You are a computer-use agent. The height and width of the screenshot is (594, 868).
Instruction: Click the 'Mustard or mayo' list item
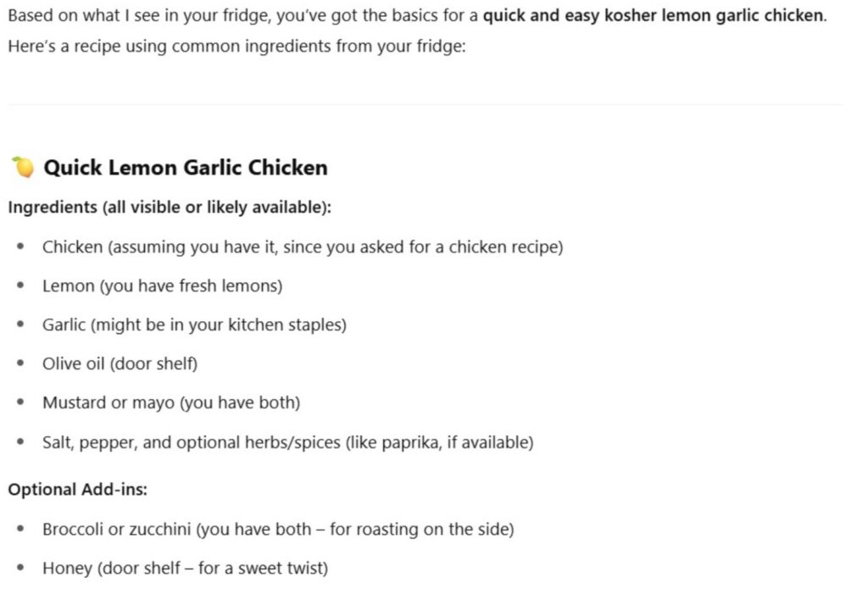pos(171,403)
